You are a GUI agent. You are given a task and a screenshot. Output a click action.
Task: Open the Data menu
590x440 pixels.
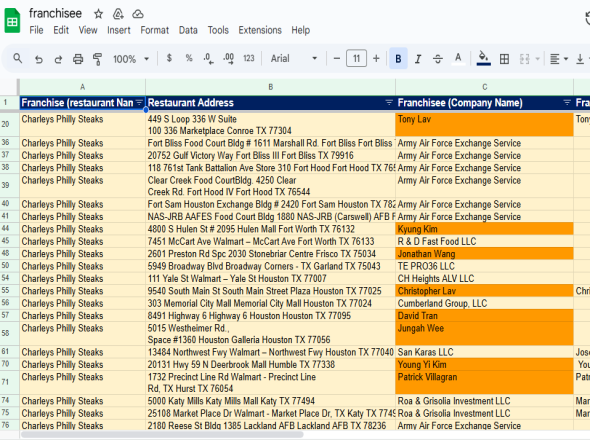pyautogui.click(x=188, y=30)
